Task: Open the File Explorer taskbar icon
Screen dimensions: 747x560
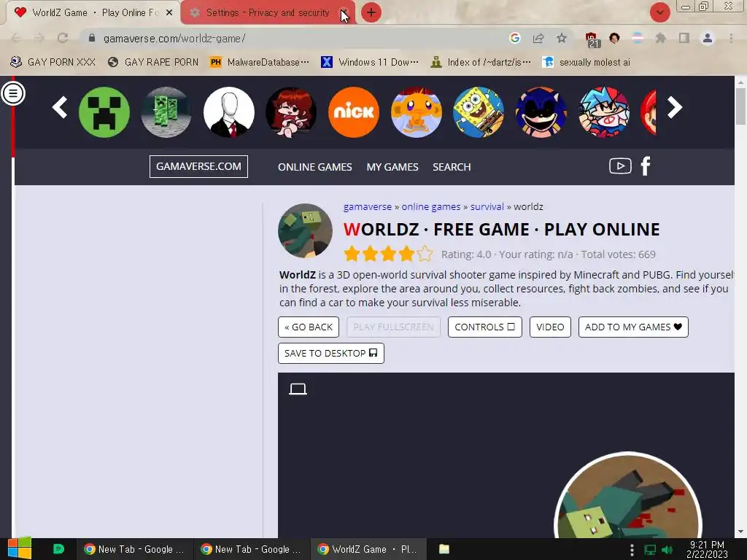Action: pyautogui.click(x=444, y=549)
